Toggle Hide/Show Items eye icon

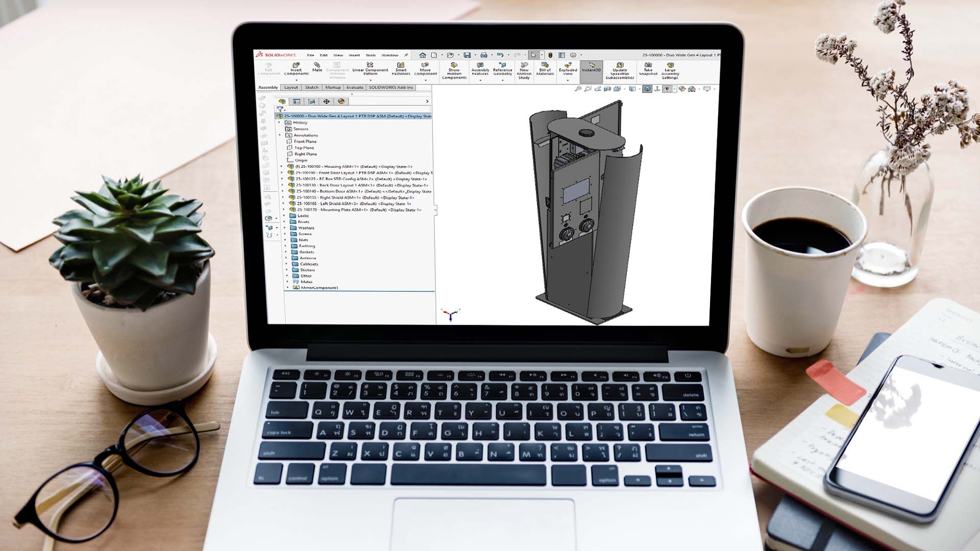(667, 89)
